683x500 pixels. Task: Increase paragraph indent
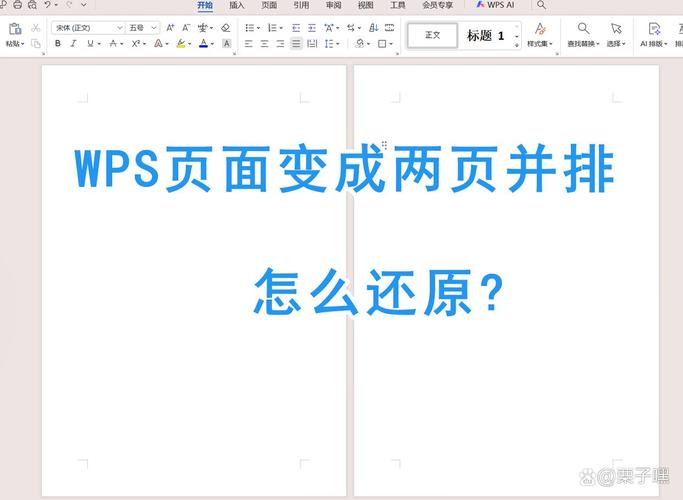pyautogui.click(x=312, y=28)
